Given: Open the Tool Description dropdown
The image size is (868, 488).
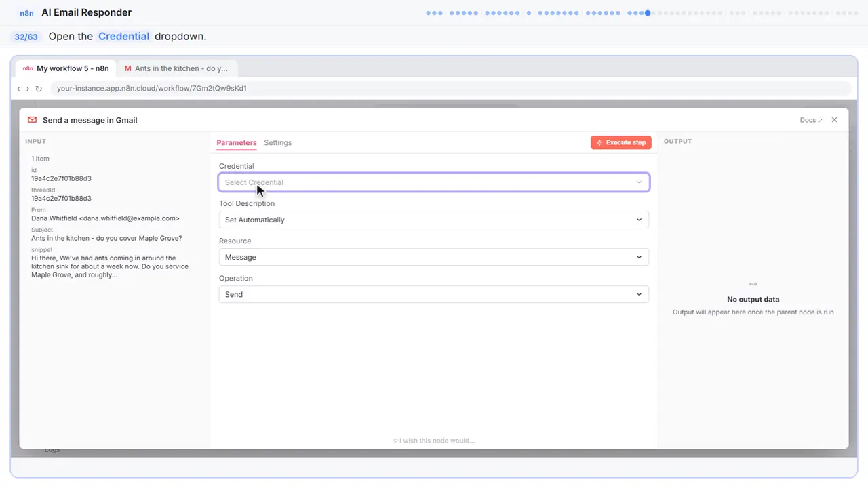Looking at the screenshot, I should [x=434, y=220].
